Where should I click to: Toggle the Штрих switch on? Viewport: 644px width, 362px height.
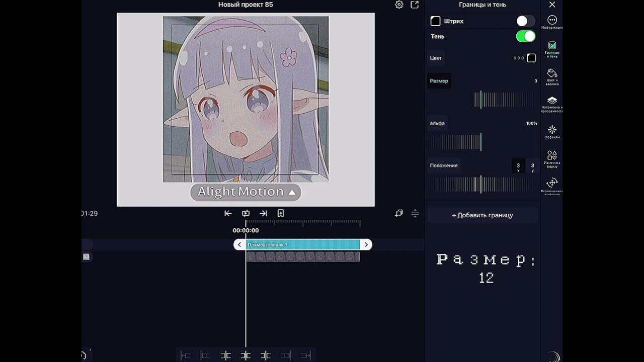(526, 21)
